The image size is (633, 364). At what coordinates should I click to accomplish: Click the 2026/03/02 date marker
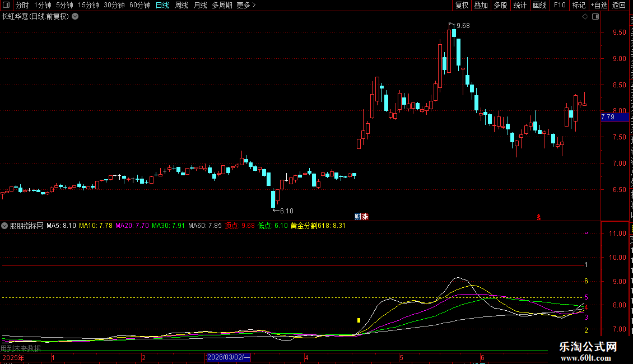click(229, 357)
